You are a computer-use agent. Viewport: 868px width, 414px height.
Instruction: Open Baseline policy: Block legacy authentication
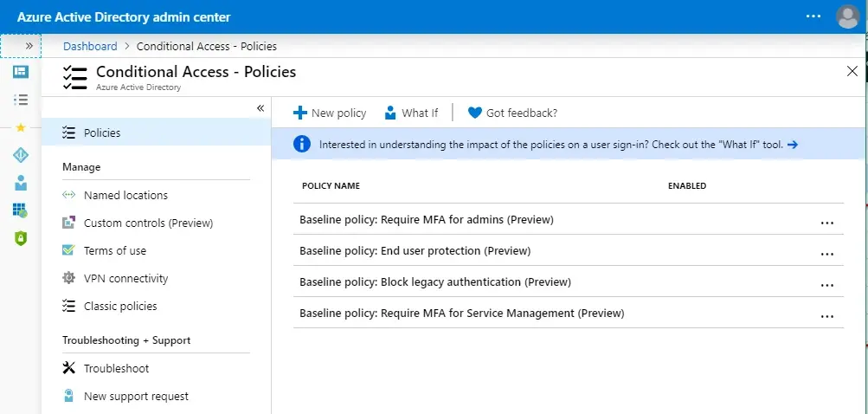435,281
